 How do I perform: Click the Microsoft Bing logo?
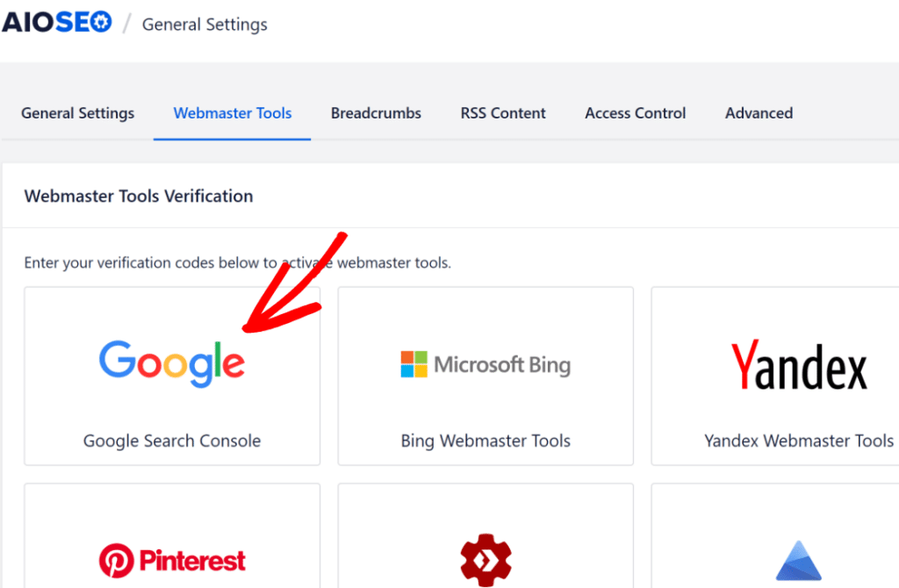(485, 362)
